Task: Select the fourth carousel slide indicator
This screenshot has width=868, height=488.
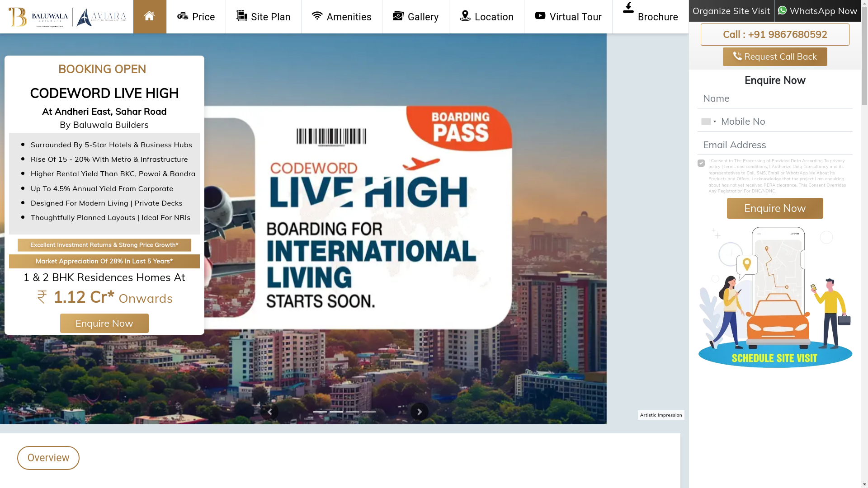Action: [369, 412]
